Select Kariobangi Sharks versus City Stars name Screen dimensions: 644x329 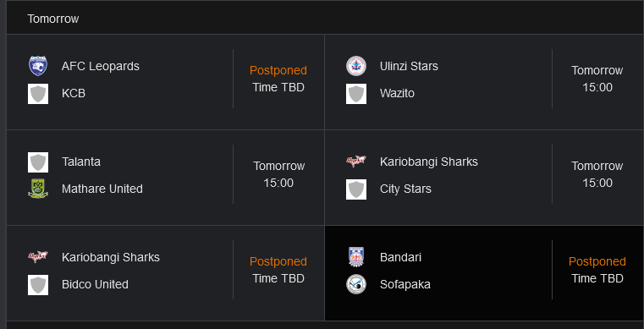pos(429,162)
